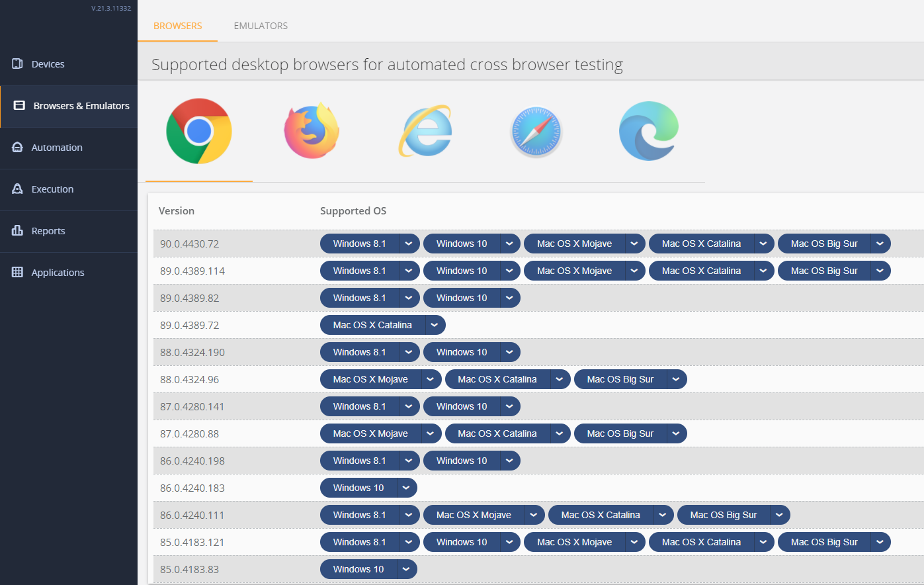Switch to the EMULATORS tab
924x585 pixels.
pos(261,26)
